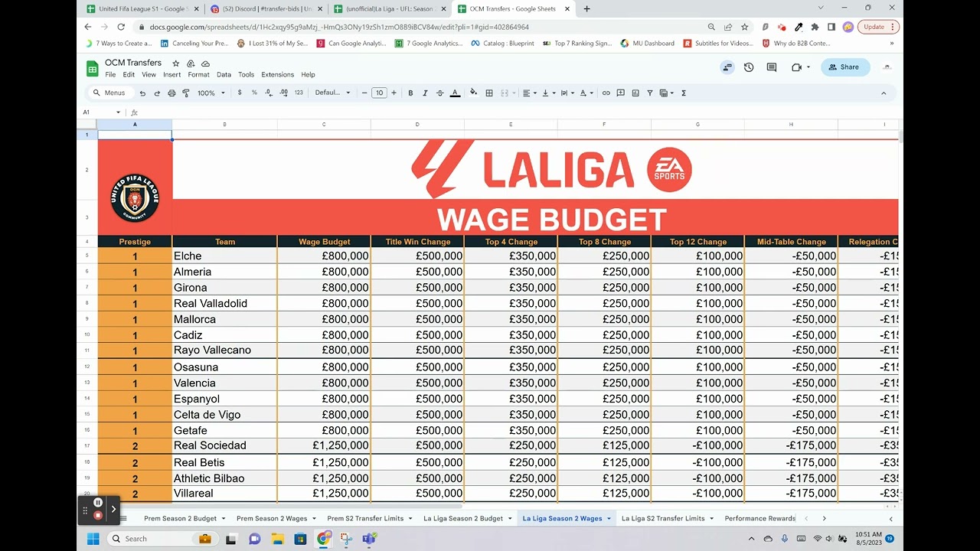This screenshot has height=551, width=980.
Task: Reload the page in the browser
Action: [x=121, y=27]
